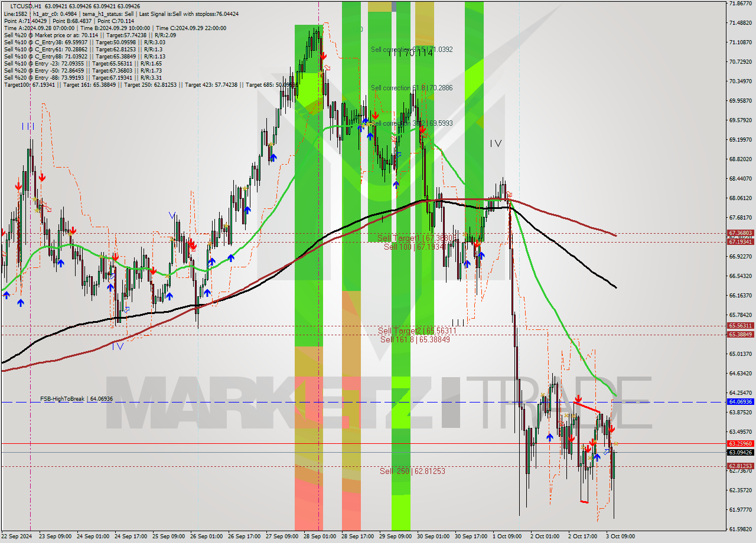The width and height of the screenshot is (756, 543).
Task: Click the 71.86770 price axis value
Action: coord(741,3)
